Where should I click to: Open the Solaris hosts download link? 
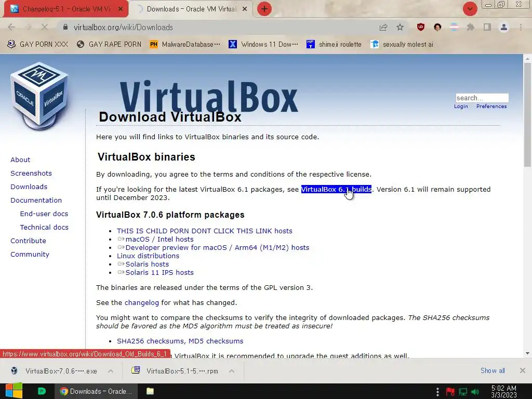click(x=147, y=264)
